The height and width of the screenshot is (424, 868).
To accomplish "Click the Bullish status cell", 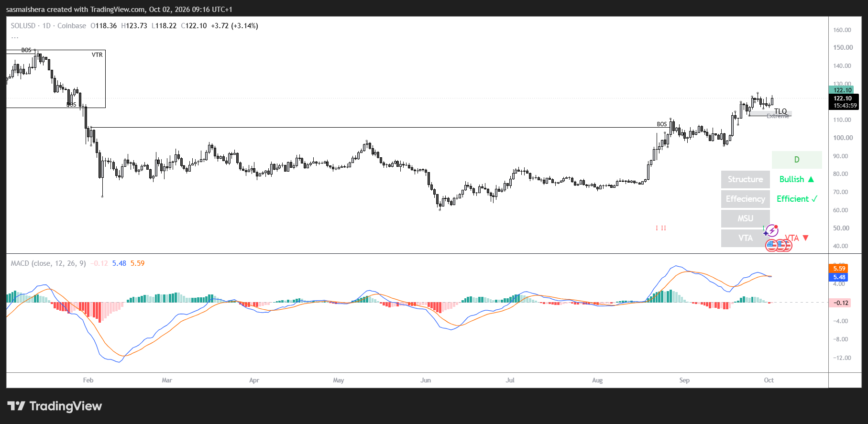I will 797,179.
